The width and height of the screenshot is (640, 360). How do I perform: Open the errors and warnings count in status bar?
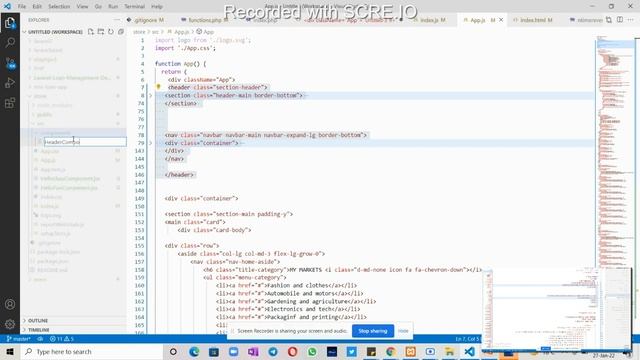pos(62,339)
